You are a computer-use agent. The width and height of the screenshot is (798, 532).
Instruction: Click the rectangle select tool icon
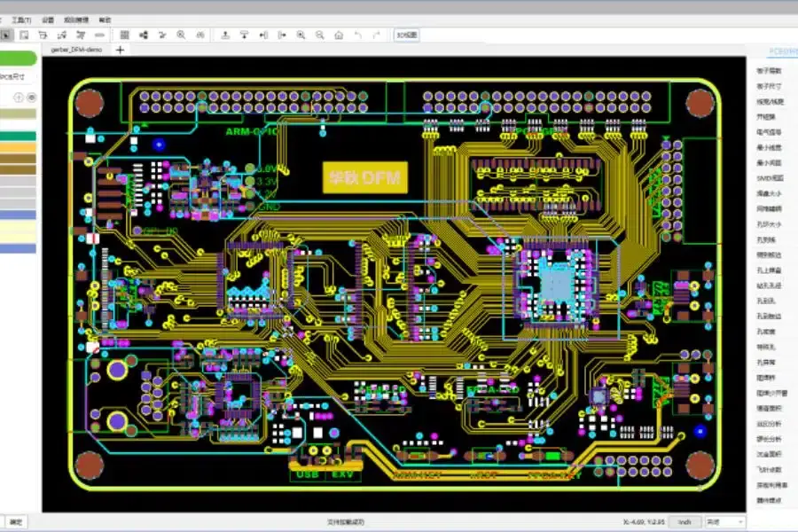[24, 35]
